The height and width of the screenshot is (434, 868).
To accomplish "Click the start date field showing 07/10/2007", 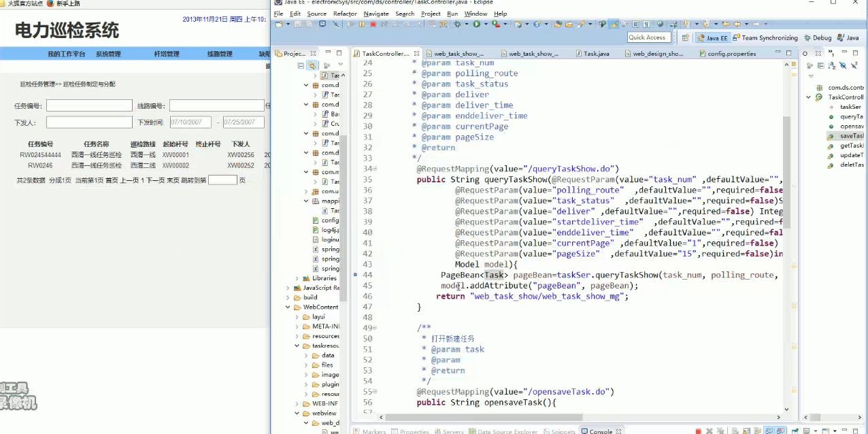I will click(190, 122).
